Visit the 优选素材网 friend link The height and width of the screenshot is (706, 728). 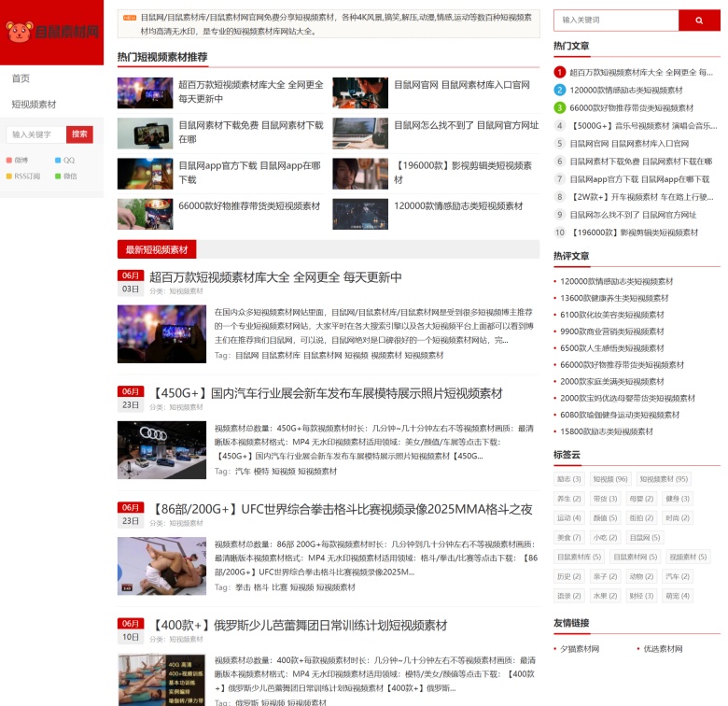tap(663, 649)
